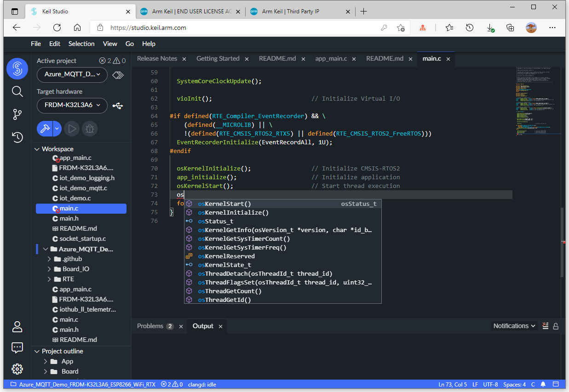Open the File menu

36,44
